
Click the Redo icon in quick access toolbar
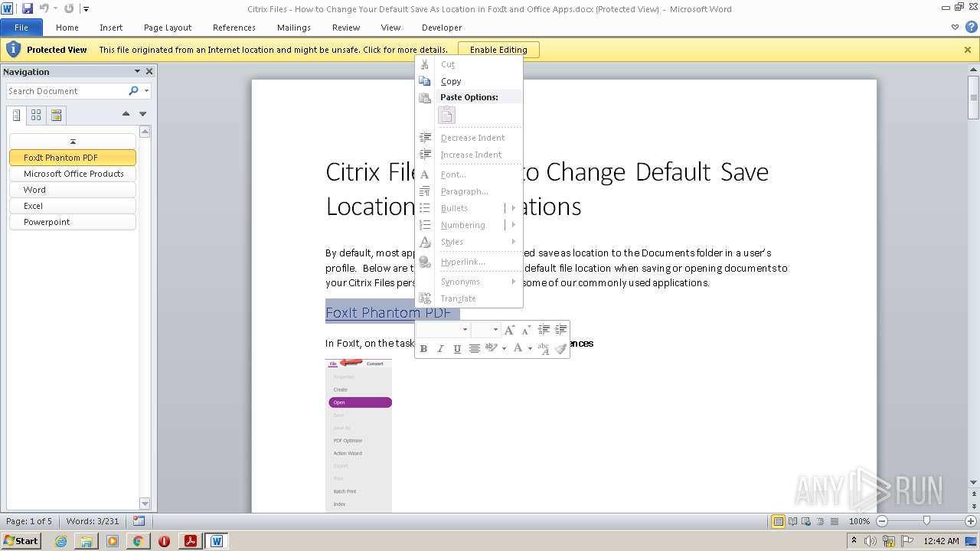(x=69, y=8)
